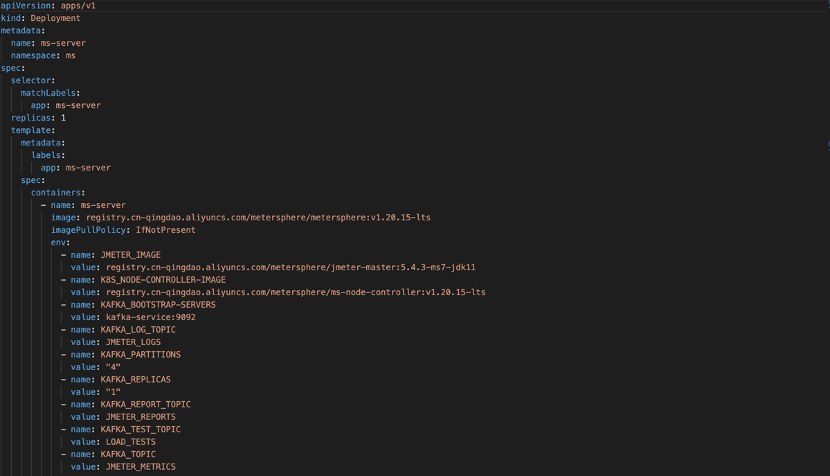Click the word Deployment after kind

56,18
